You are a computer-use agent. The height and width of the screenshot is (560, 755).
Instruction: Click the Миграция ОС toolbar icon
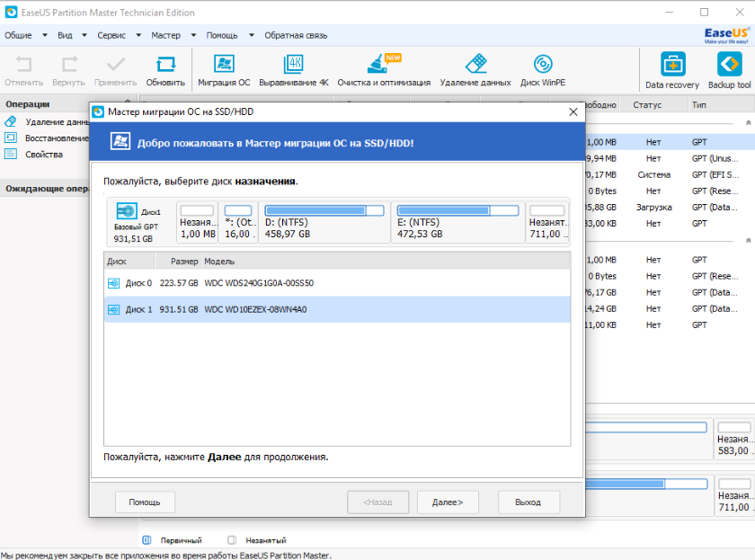point(224,64)
